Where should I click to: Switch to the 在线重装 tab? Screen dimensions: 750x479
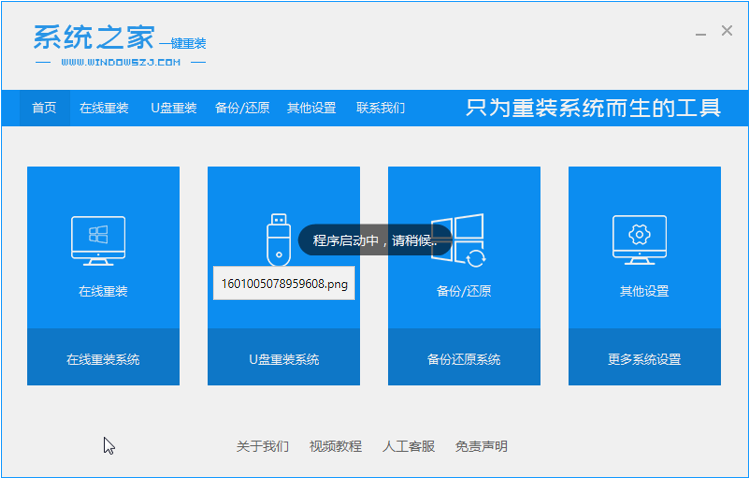pos(104,108)
